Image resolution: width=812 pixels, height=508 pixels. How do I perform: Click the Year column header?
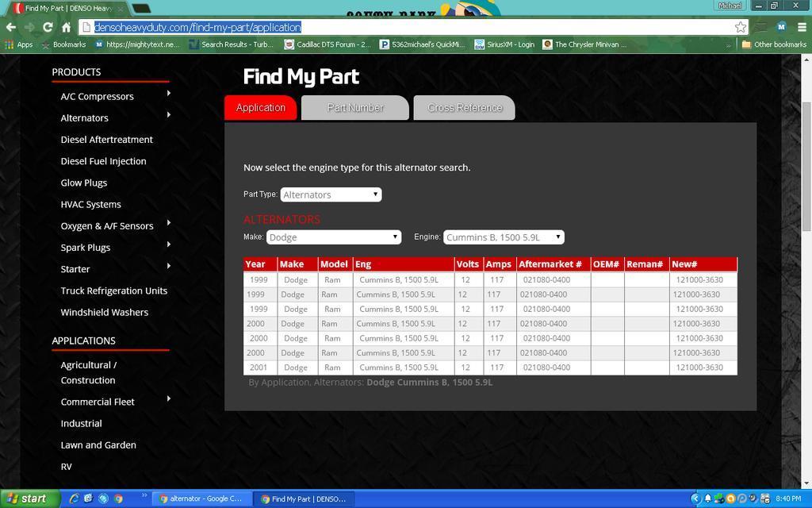pos(260,264)
